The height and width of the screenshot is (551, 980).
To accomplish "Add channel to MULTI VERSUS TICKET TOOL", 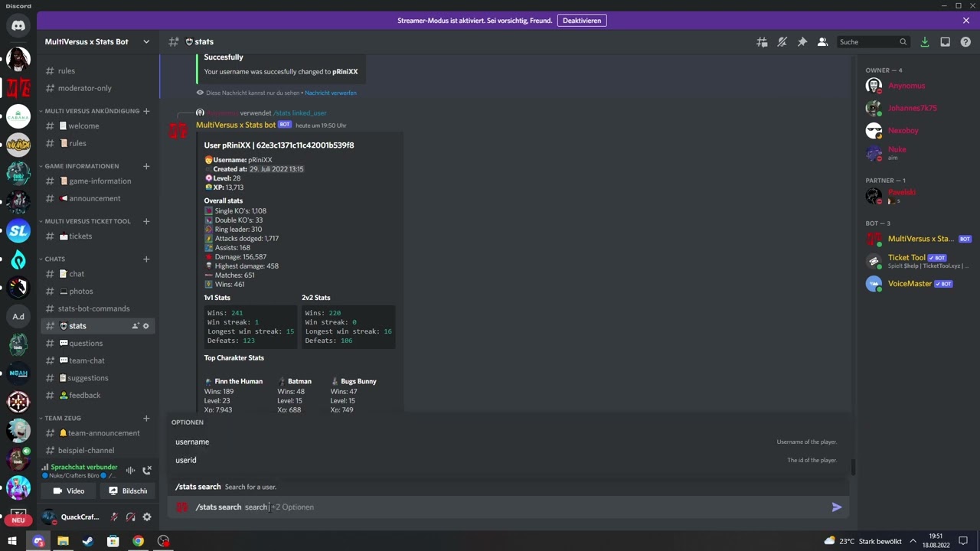I will click(146, 221).
